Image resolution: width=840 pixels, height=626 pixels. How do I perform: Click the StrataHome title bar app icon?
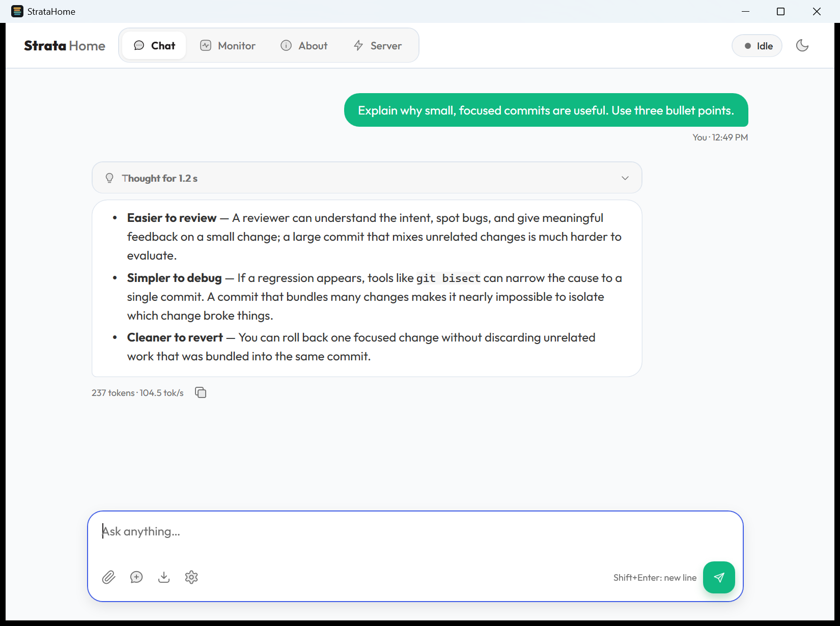click(x=17, y=11)
